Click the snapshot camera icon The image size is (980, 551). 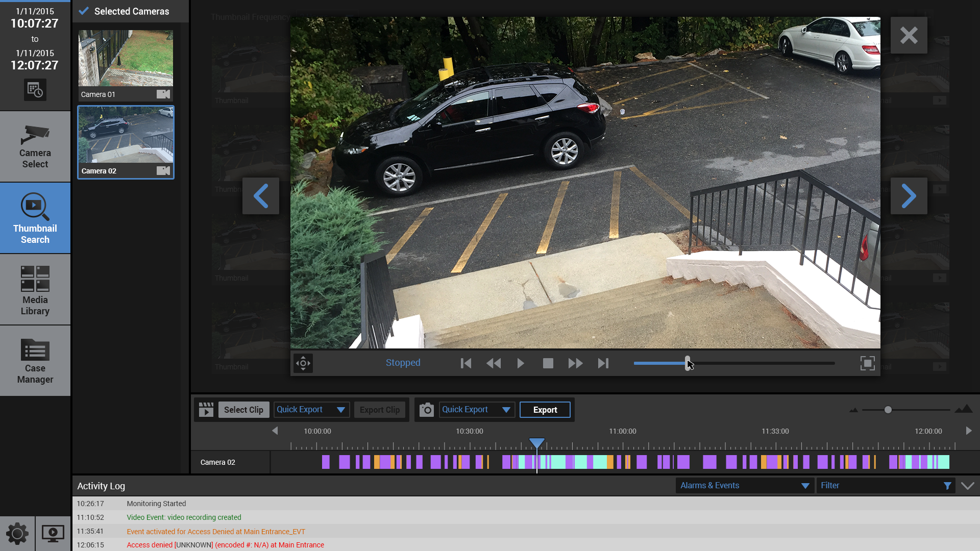coord(426,410)
